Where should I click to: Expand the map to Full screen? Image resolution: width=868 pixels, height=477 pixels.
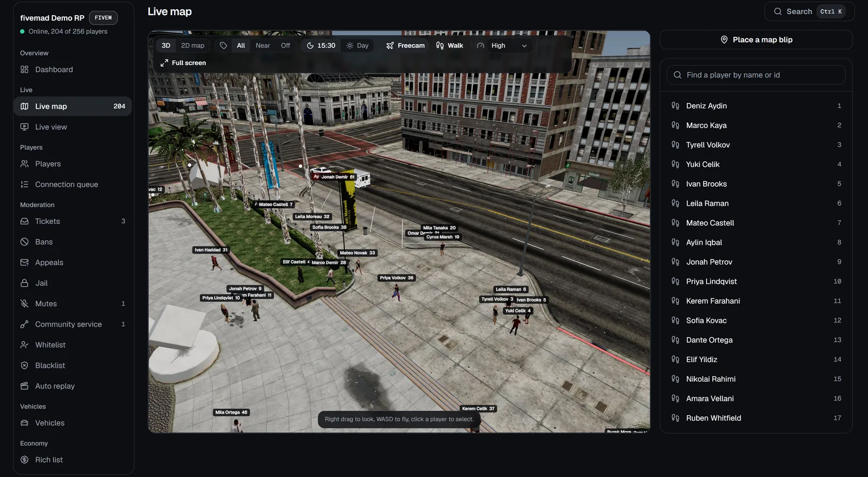pos(183,63)
